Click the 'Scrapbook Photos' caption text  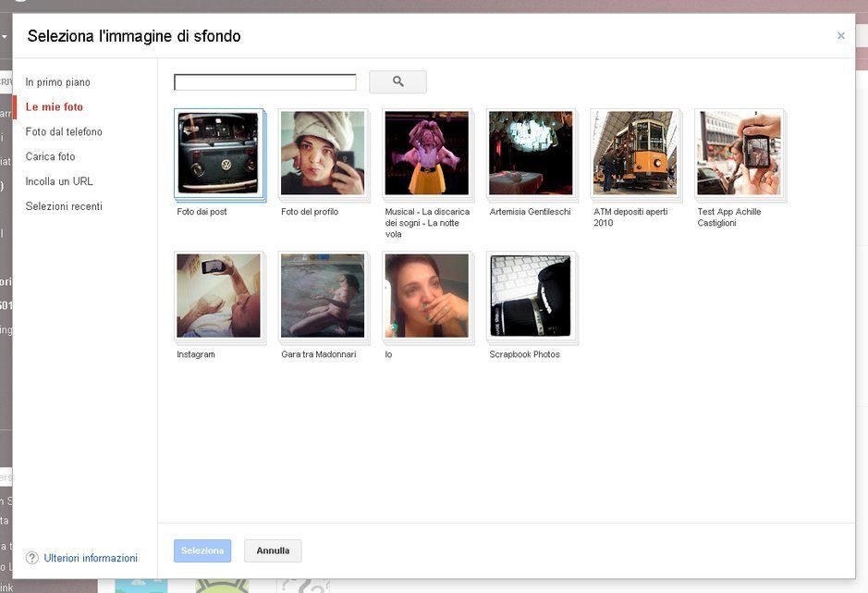(524, 354)
